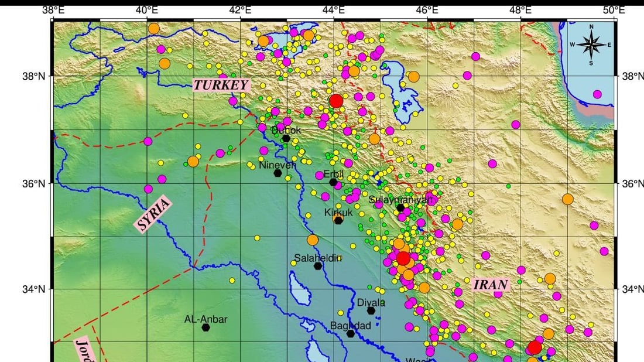644x362 pixels.
Task: Click the Salaheldin city symbol
Action: pos(317,265)
